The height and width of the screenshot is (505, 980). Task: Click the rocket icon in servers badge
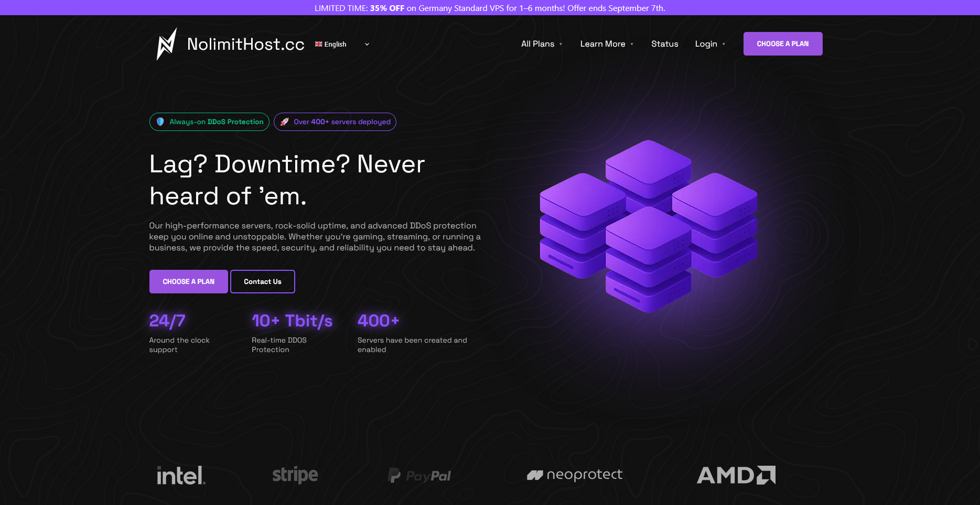pos(285,122)
